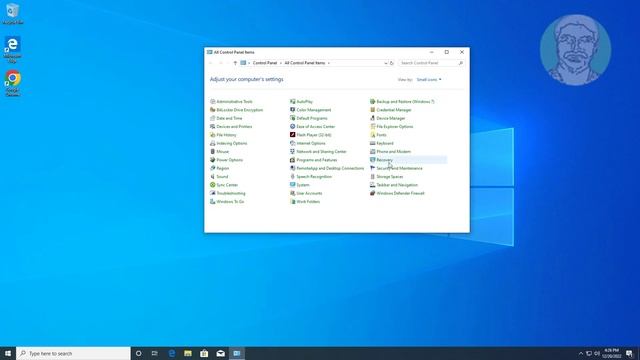
Task: Click Control Panel breadcrumb
Action: point(264,63)
